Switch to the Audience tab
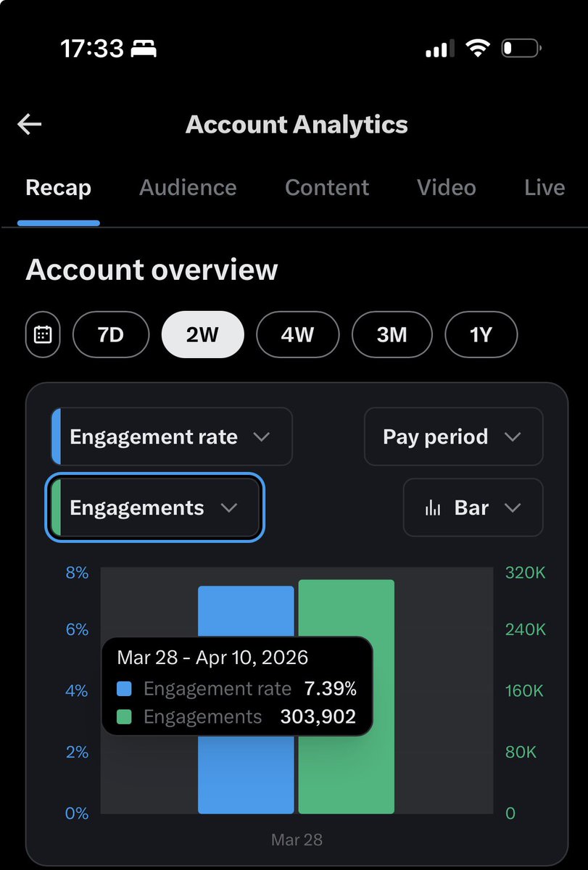588x870 pixels. pos(188,188)
